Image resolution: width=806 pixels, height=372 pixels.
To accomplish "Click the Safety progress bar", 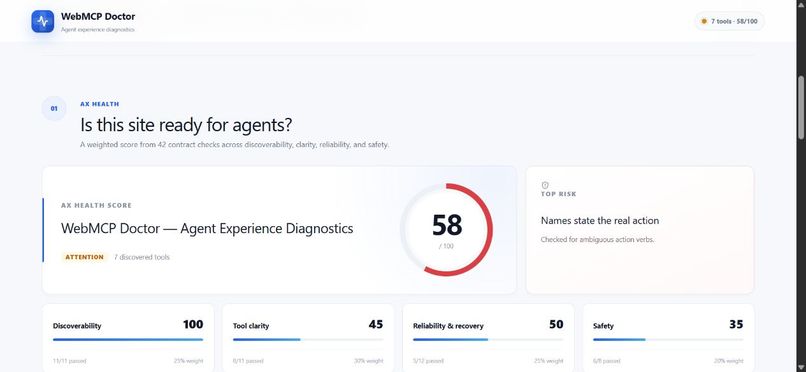I will [668, 340].
